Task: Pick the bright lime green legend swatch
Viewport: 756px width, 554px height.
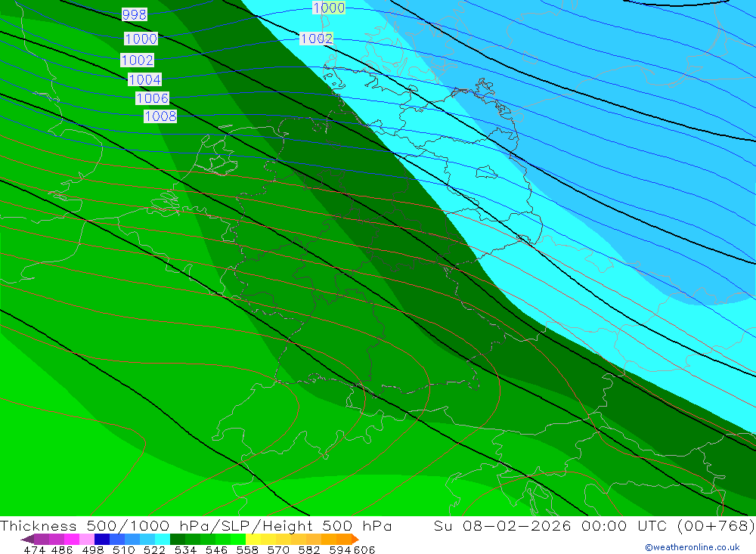Action: (x=238, y=539)
